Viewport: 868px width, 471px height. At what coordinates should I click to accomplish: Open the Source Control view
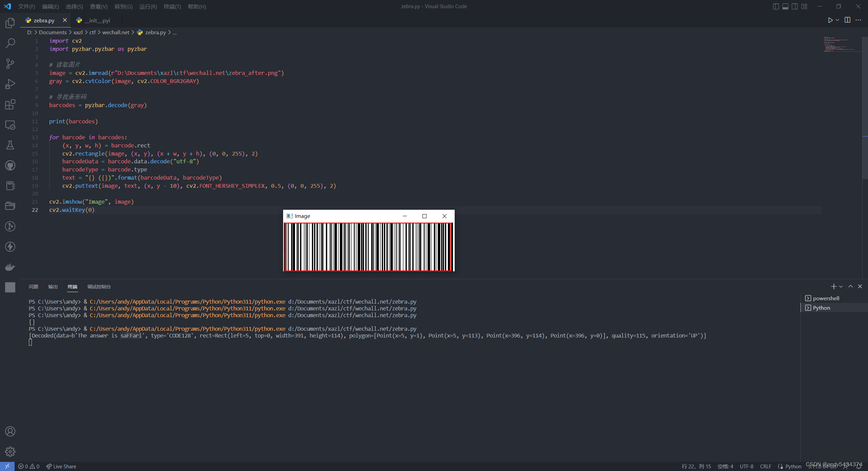(x=10, y=64)
